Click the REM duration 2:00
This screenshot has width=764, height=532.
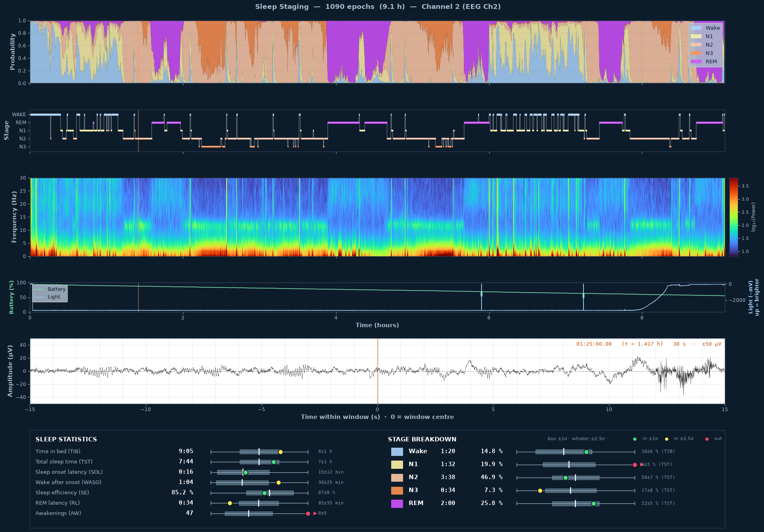448,503
